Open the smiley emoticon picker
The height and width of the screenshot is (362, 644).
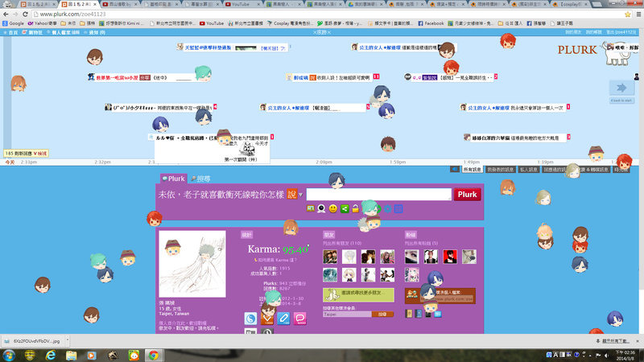[333, 208]
